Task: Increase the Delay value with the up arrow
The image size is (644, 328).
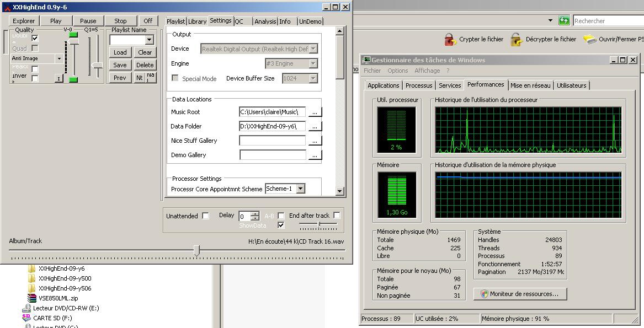Action: (254, 213)
